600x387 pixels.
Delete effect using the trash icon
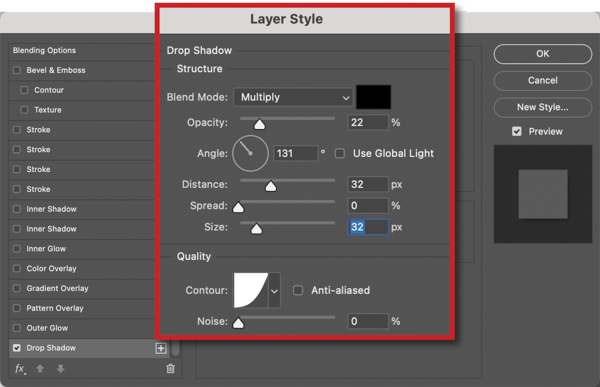pyautogui.click(x=171, y=369)
